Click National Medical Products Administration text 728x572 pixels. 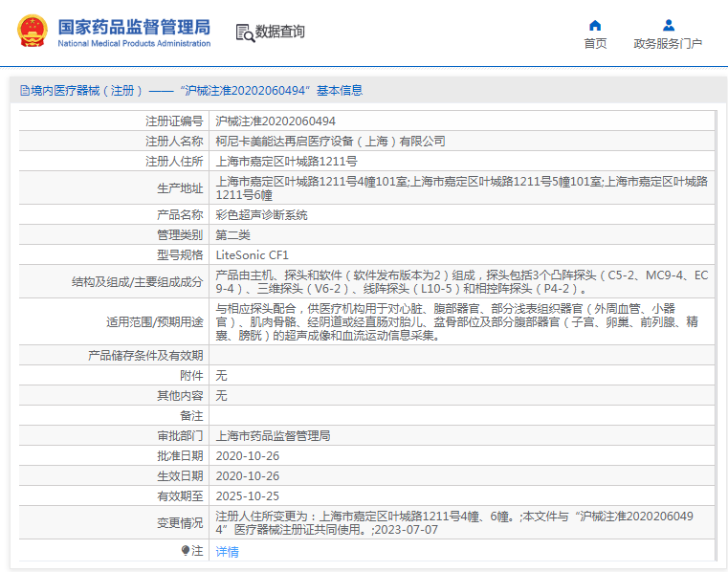(134, 44)
